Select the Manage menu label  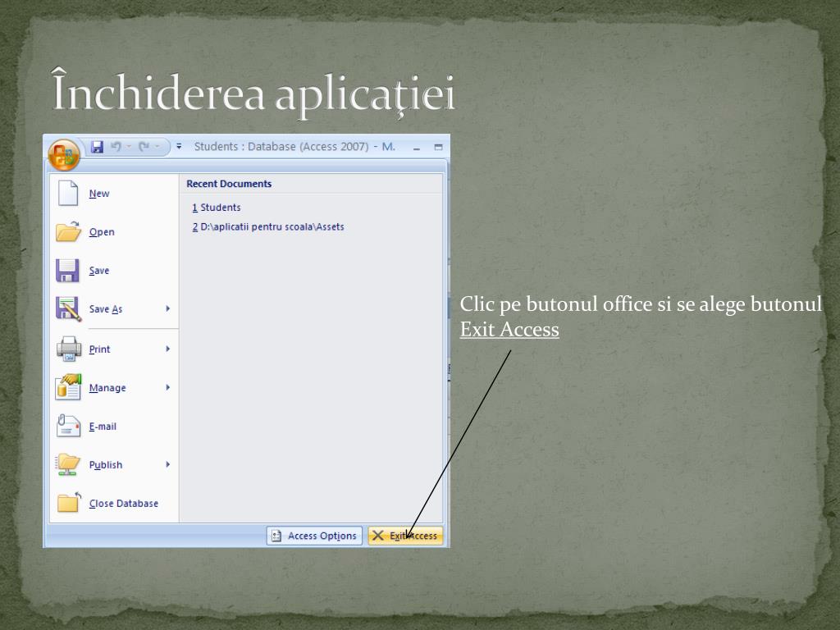[107, 388]
